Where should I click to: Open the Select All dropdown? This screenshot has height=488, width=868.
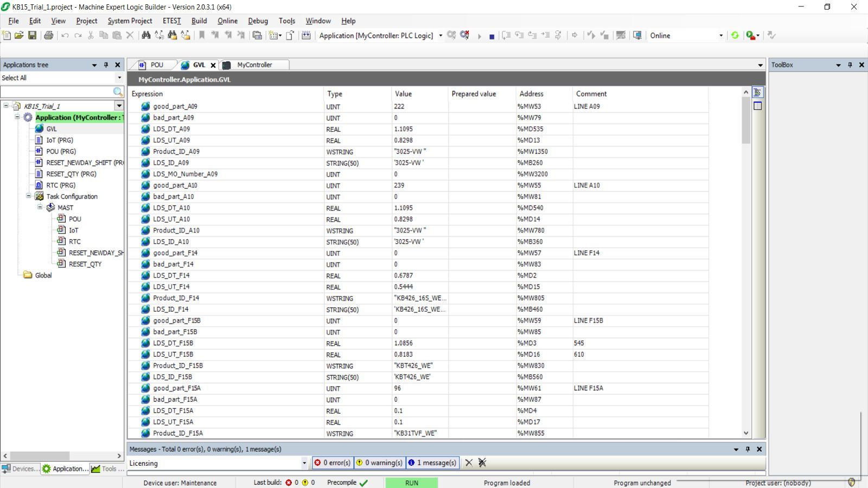119,78
